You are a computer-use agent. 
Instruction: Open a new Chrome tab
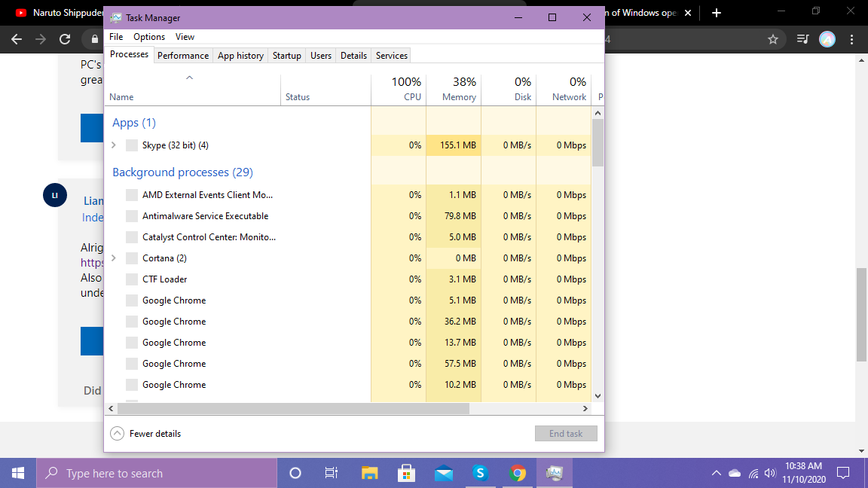click(x=717, y=13)
